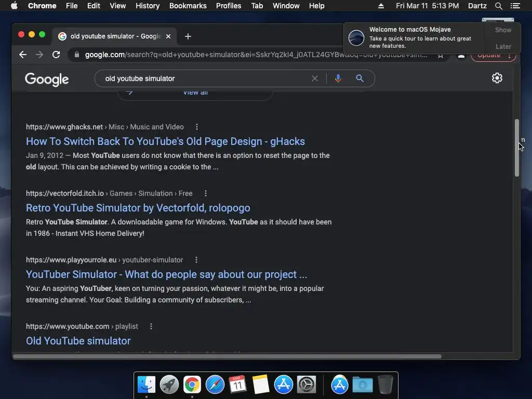The width and height of the screenshot is (532, 399).
Task: Go to Google home via the logo
Action: (47, 79)
